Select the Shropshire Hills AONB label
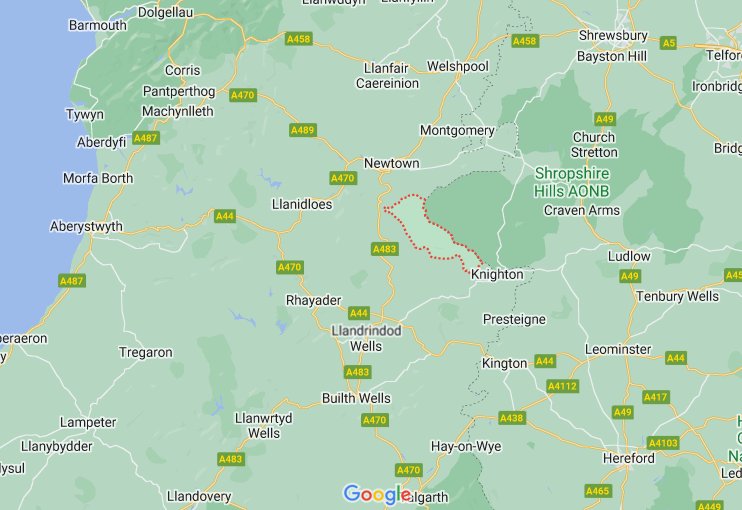The height and width of the screenshot is (510, 742). tap(572, 182)
